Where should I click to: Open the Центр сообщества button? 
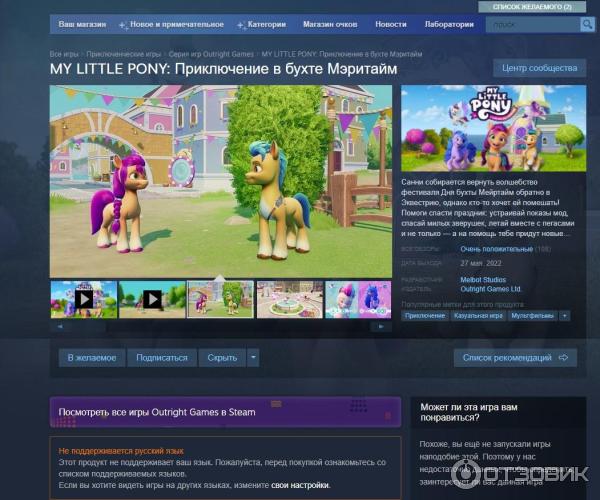pos(540,68)
